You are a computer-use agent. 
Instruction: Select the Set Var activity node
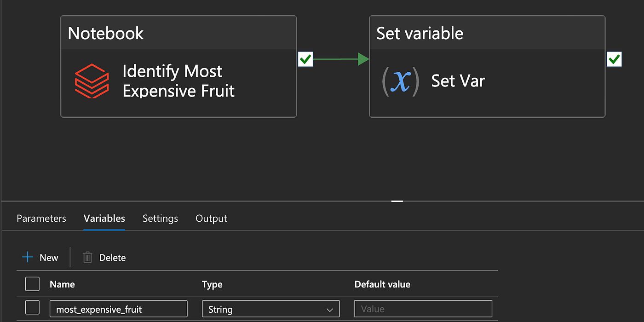pos(487,67)
